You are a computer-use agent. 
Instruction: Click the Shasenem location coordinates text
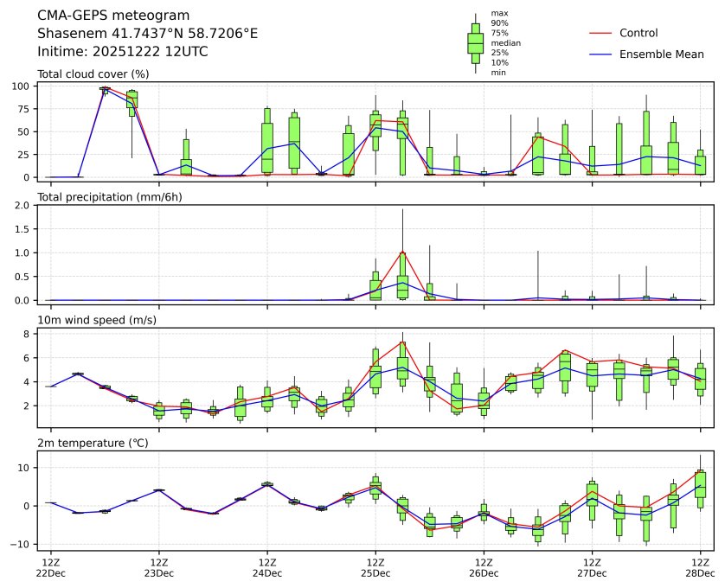pyautogui.click(x=147, y=34)
